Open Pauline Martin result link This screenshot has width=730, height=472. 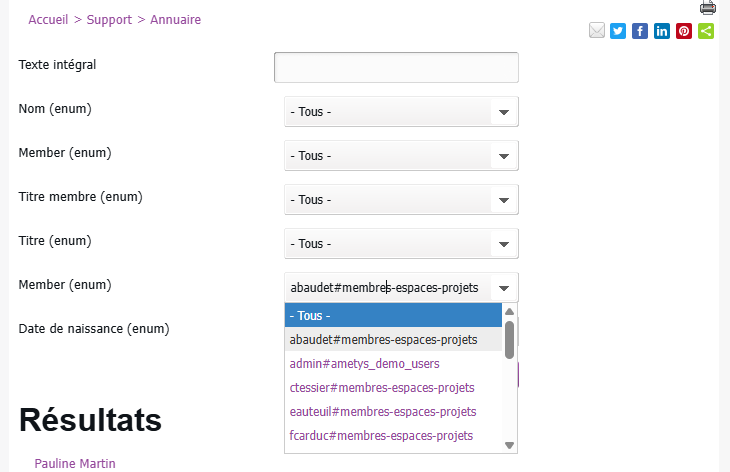pos(75,464)
